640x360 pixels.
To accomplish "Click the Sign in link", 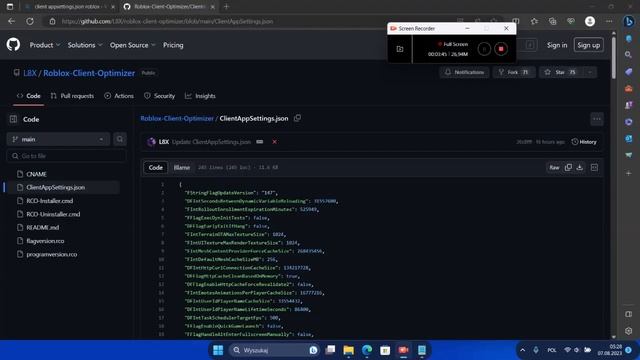I will tap(557, 45).
